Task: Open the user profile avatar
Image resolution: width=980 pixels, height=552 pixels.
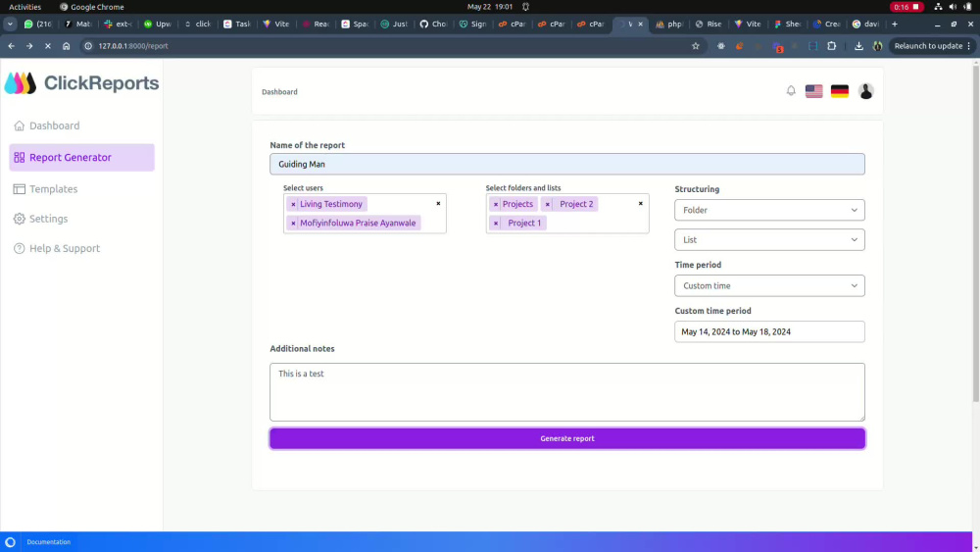Action: [x=865, y=91]
